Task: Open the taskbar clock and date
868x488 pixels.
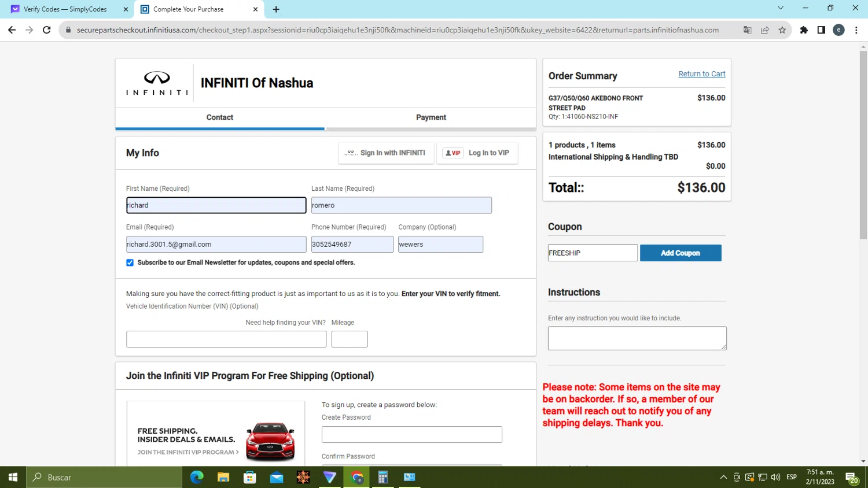Action: click(x=820, y=477)
